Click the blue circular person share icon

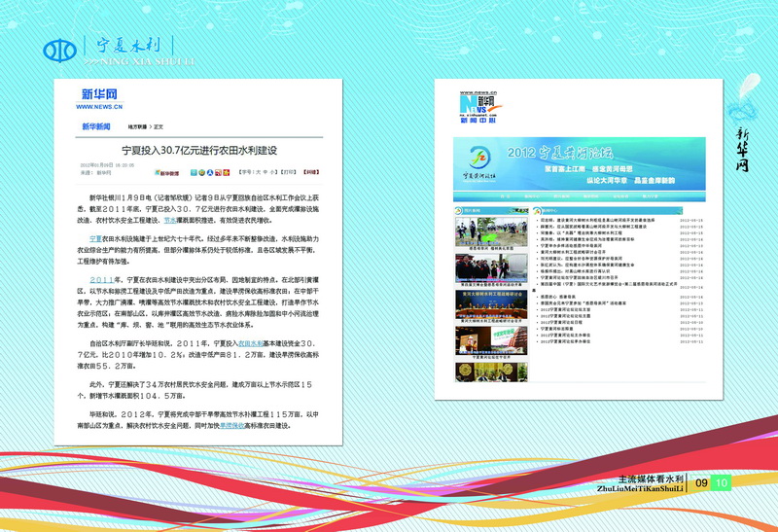[x=210, y=173]
